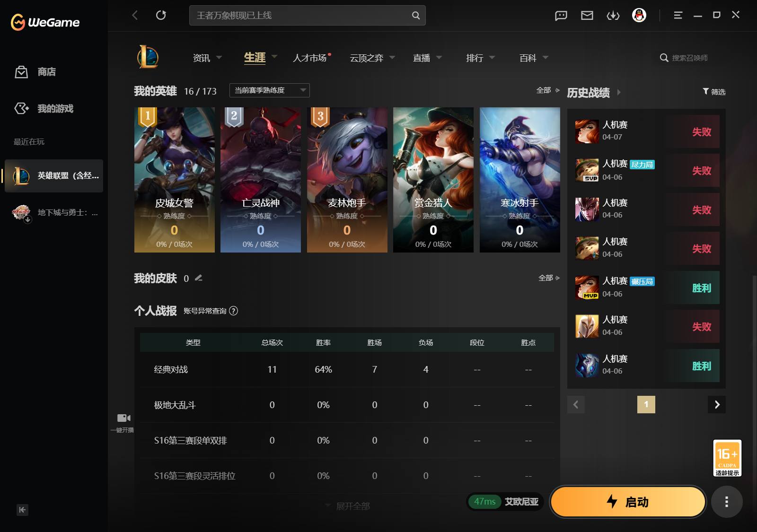Select the 麦林炮手 hero card
The image size is (757, 532).
[x=347, y=180]
